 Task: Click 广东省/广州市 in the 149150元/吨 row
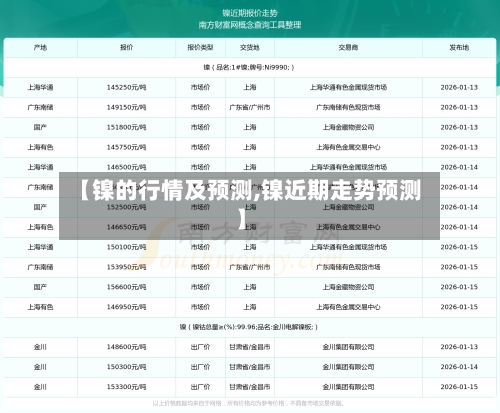250,107
